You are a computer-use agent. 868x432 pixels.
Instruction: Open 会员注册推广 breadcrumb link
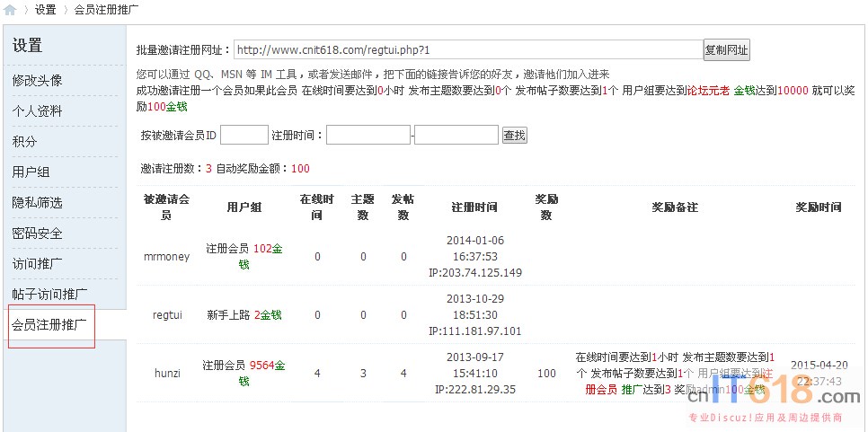pyautogui.click(x=106, y=10)
